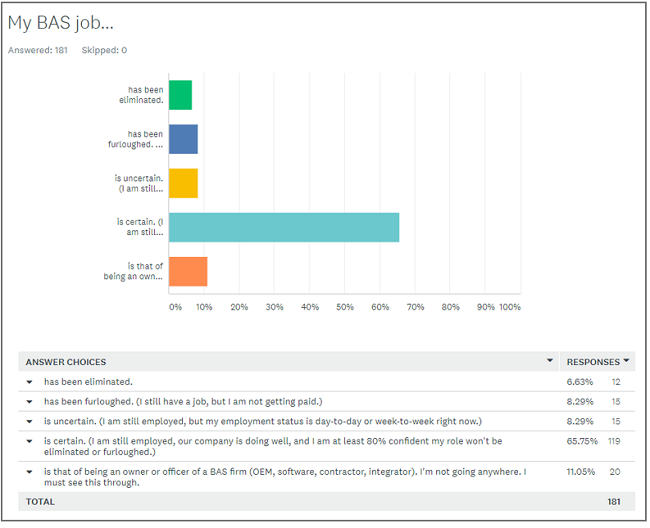Expand the 'is certain' row arrow

click(29, 441)
